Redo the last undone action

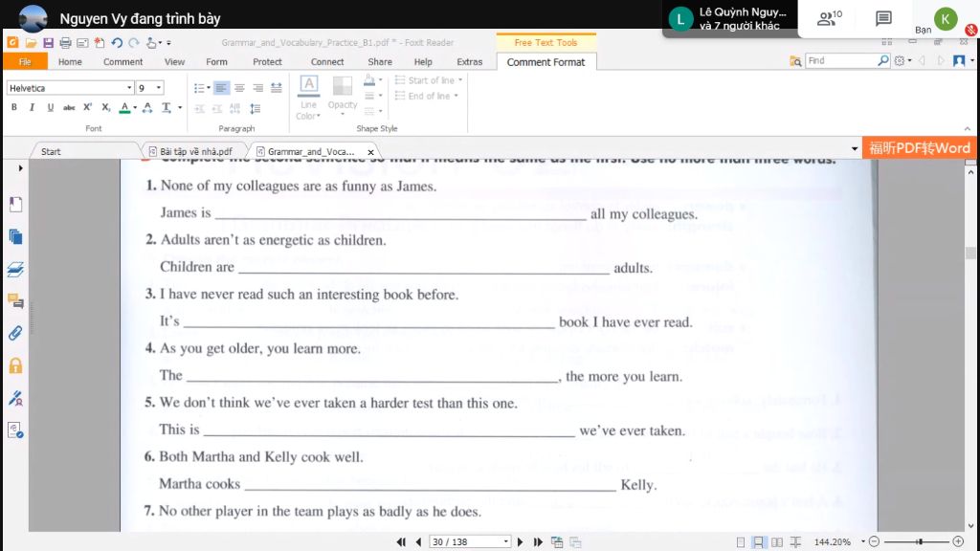point(134,42)
